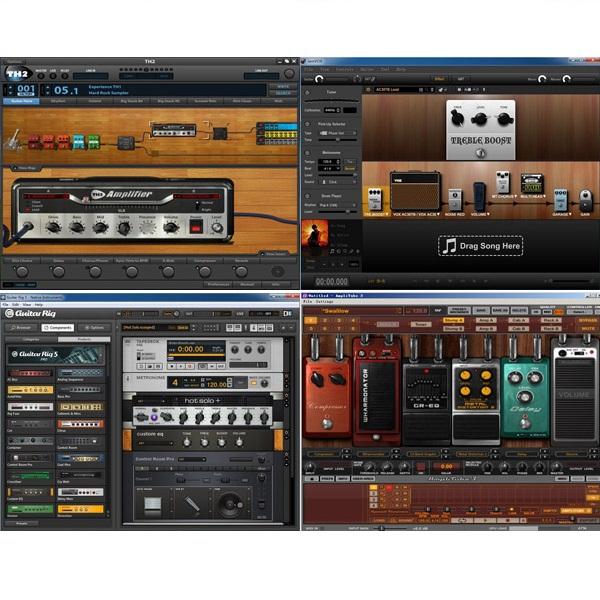
Task: Click the Guitar Rig 5 Pro product banner
Action: click(56, 355)
